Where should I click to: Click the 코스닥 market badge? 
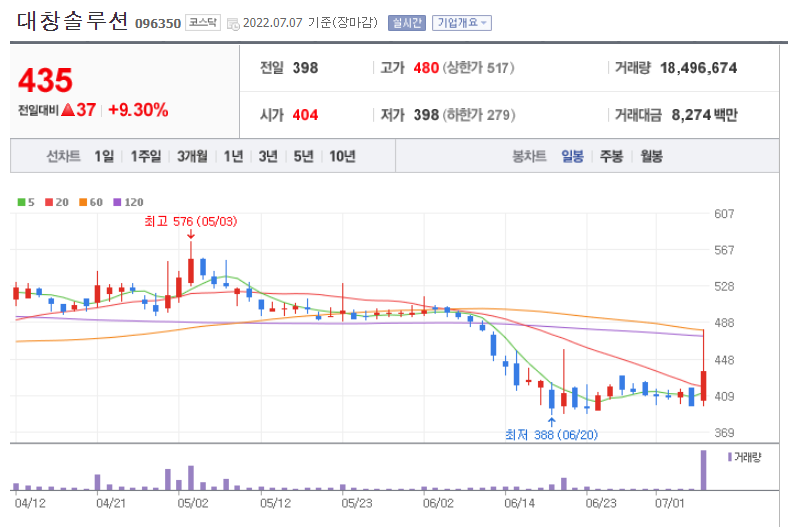coord(203,23)
